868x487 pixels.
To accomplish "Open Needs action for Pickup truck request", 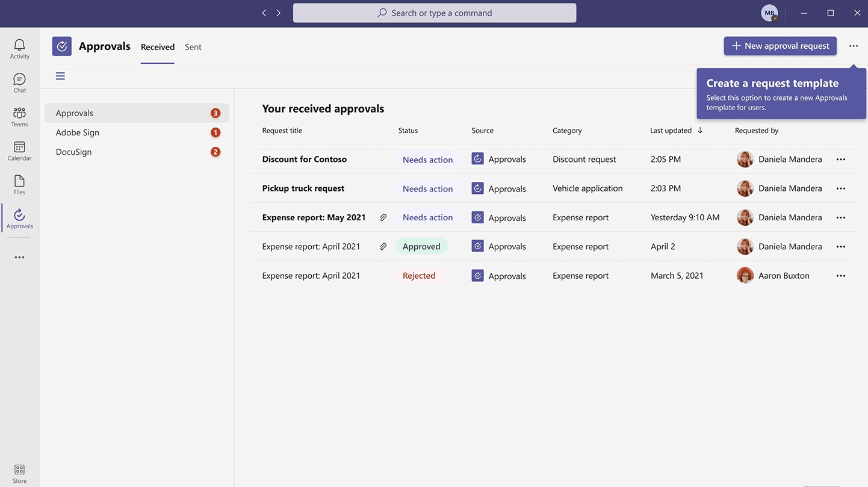I will [x=427, y=188].
